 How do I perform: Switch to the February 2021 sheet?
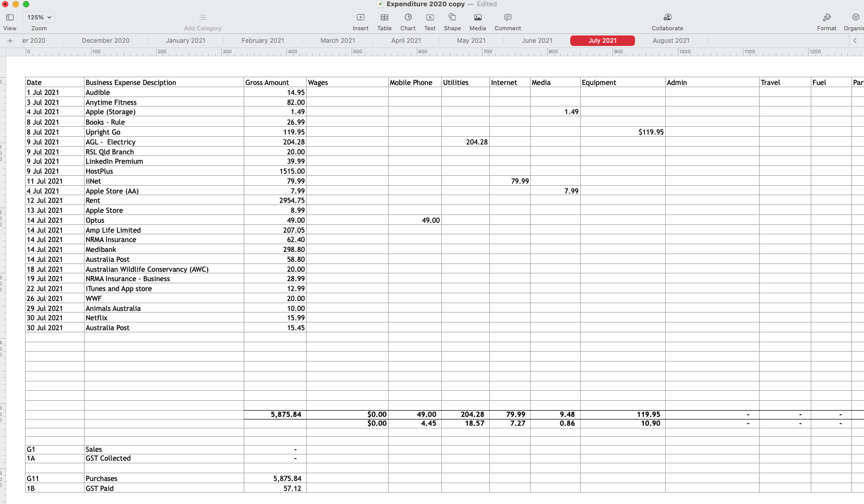[263, 41]
